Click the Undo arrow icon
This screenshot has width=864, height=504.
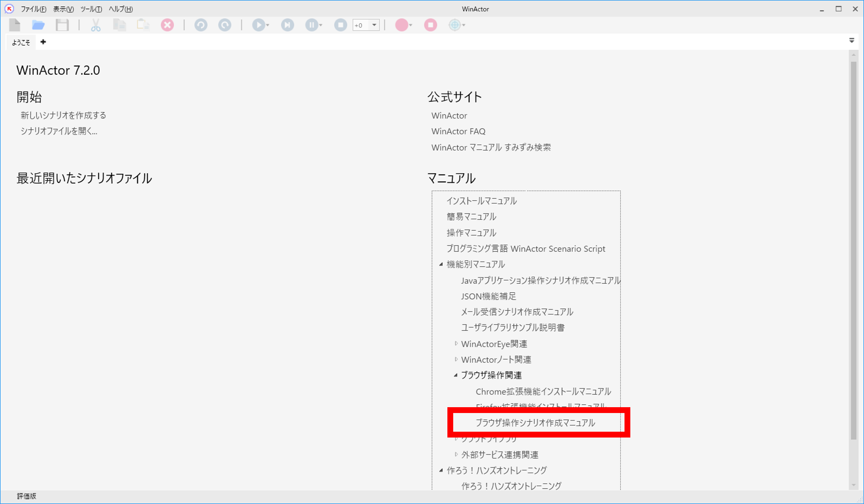coord(201,25)
